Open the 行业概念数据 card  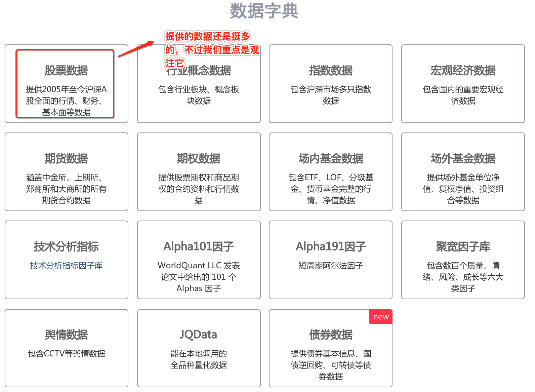(x=199, y=84)
